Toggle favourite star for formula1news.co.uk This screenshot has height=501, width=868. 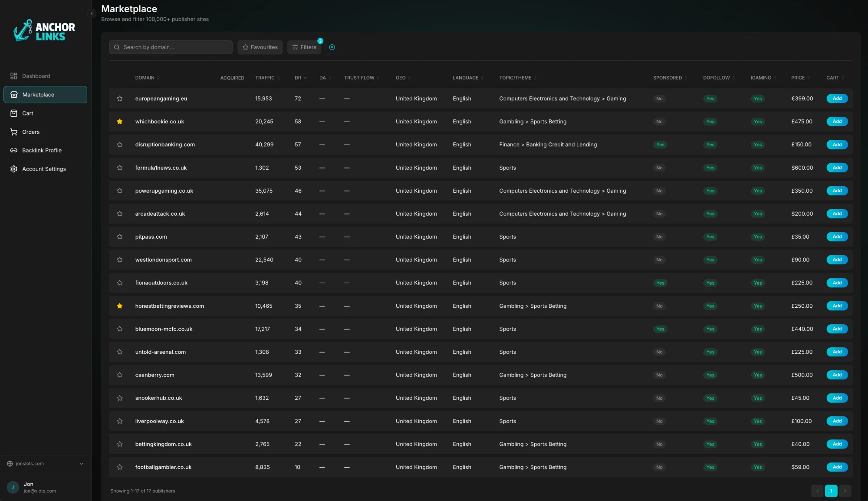pyautogui.click(x=120, y=168)
